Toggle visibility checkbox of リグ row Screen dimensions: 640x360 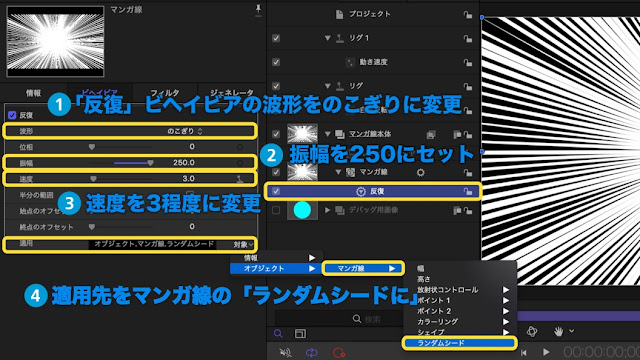[276, 86]
